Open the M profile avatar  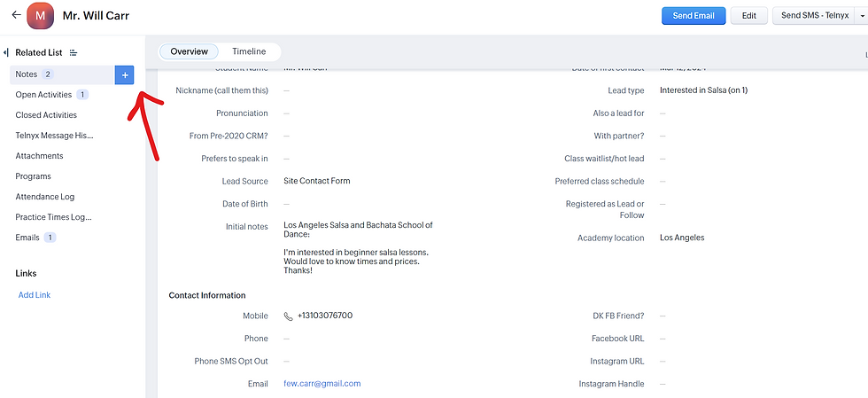coord(40,16)
